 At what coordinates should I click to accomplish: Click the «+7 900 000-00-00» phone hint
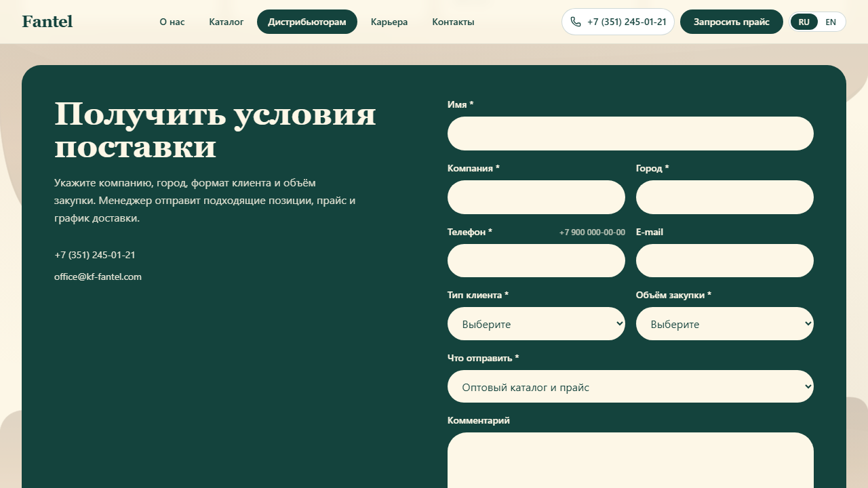pyautogui.click(x=592, y=232)
